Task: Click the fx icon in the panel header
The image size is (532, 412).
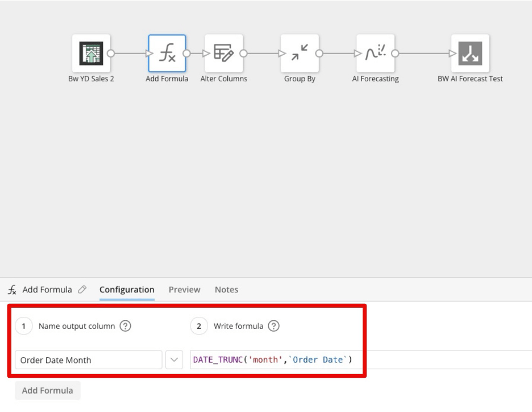Action: point(12,290)
